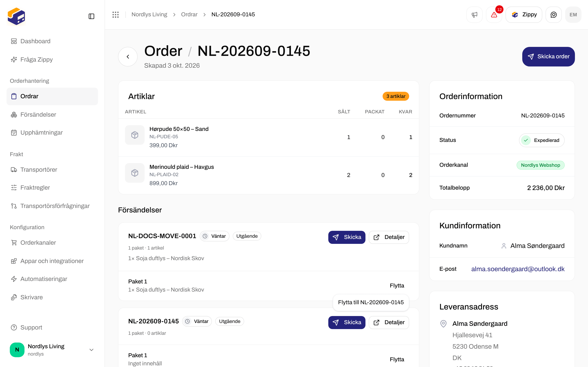Image resolution: width=588 pixels, height=367 pixels.
Task: Open the customer email address link
Action: tap(518, 269)
